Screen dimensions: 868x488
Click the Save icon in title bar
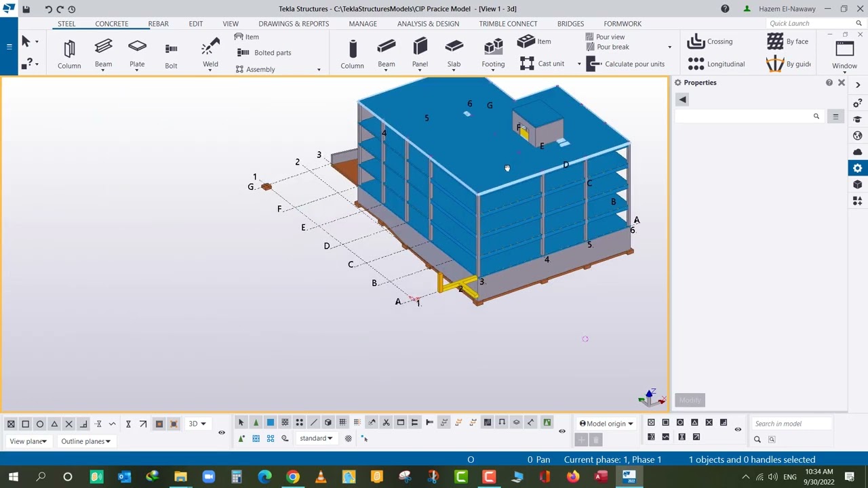pyautogui.click(x=26, y=9)
